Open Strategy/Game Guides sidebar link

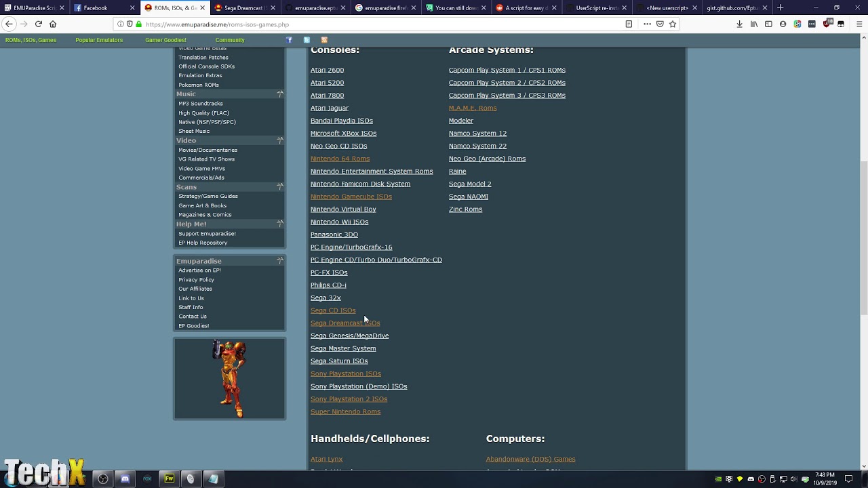click(x=208, y=197)
